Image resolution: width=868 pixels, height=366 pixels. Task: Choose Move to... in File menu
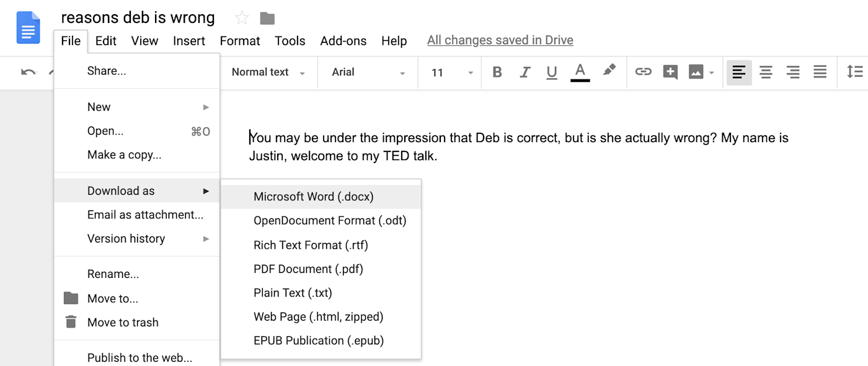pyautogui.click(x=137, y=298)
